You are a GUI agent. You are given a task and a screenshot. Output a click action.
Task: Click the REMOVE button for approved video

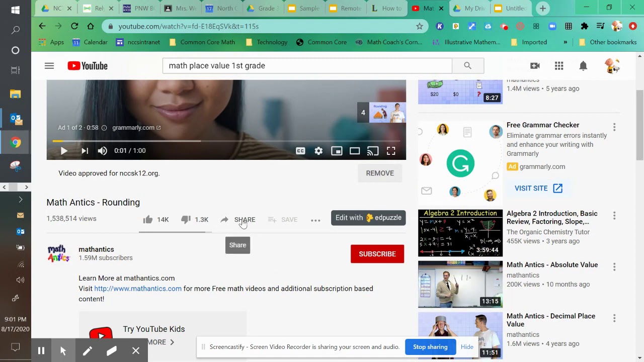[380, 173]
